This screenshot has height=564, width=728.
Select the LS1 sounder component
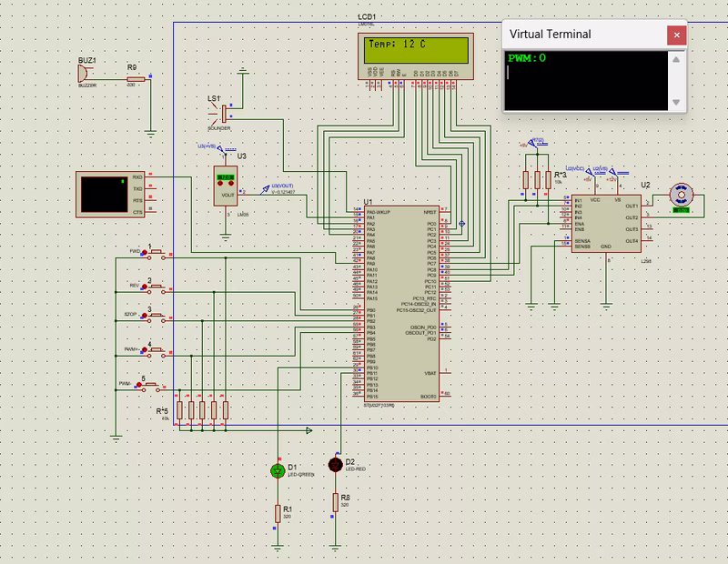click(x=222, y=113)
